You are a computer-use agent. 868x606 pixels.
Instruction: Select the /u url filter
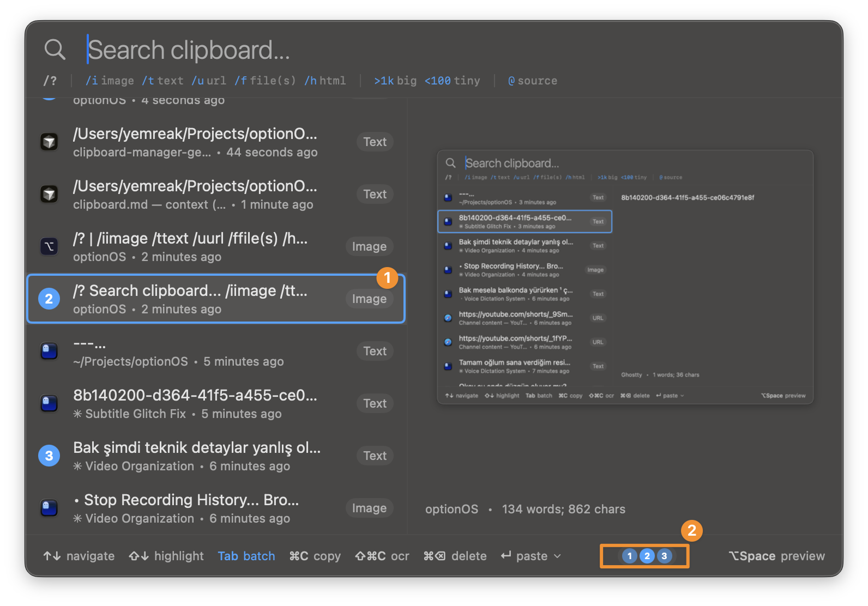click(x=209, y=81)
